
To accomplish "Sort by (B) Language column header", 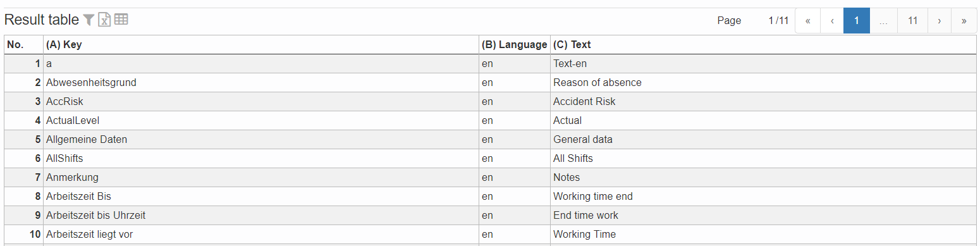I will pyautogui.click(x=515, y=45).
